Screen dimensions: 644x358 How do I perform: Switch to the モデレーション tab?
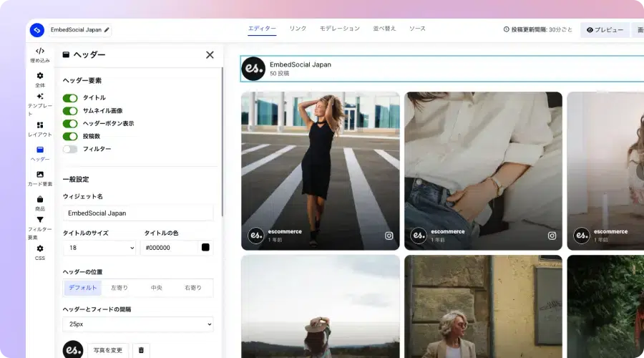tap(339, 29)
